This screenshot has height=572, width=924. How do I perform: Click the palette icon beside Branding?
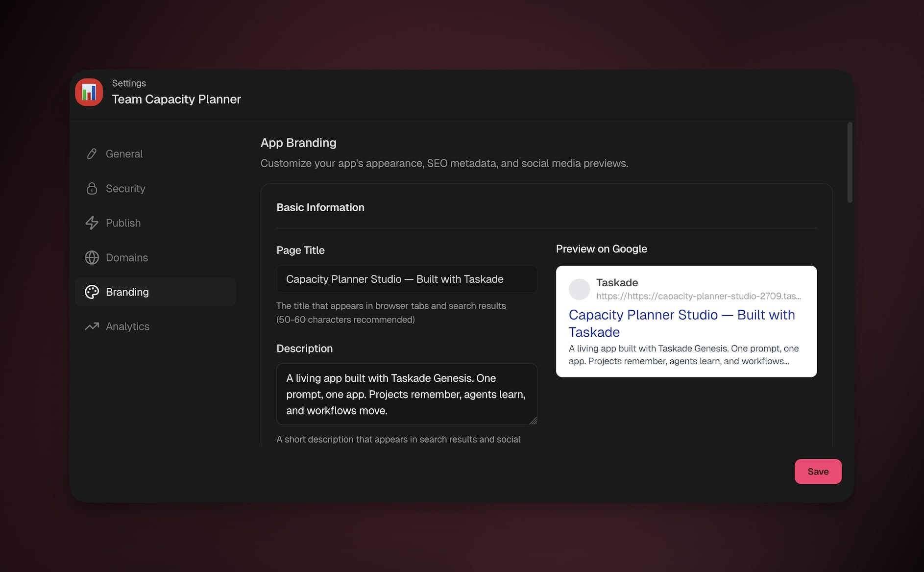click(x=92, y=292)
